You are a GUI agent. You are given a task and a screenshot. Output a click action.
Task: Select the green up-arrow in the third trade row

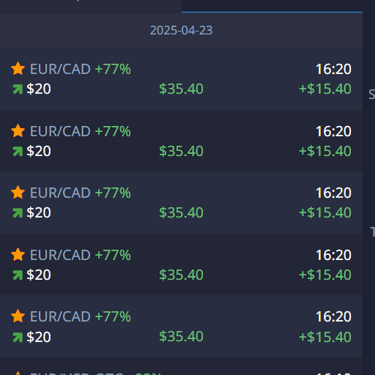[18, 213]
